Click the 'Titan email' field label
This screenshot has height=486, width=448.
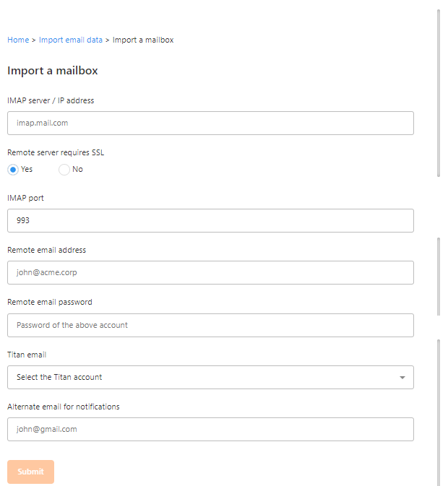click(27, 355)
